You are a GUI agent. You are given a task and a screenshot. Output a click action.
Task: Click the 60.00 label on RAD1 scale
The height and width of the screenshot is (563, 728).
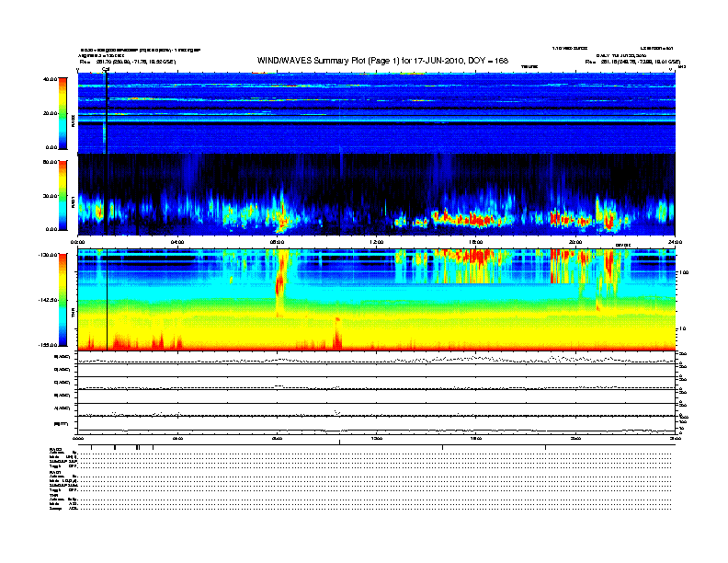50,162
